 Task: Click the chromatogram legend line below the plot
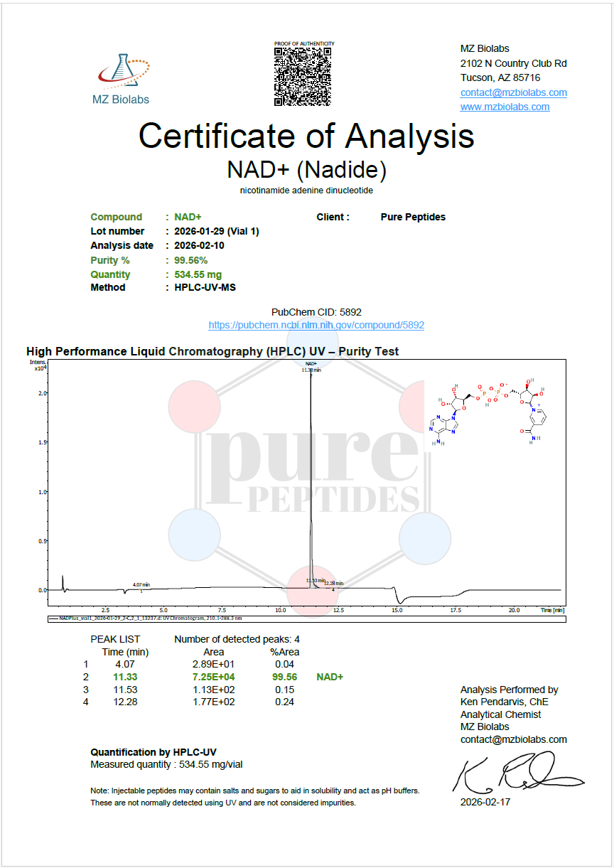pos(306,618)
